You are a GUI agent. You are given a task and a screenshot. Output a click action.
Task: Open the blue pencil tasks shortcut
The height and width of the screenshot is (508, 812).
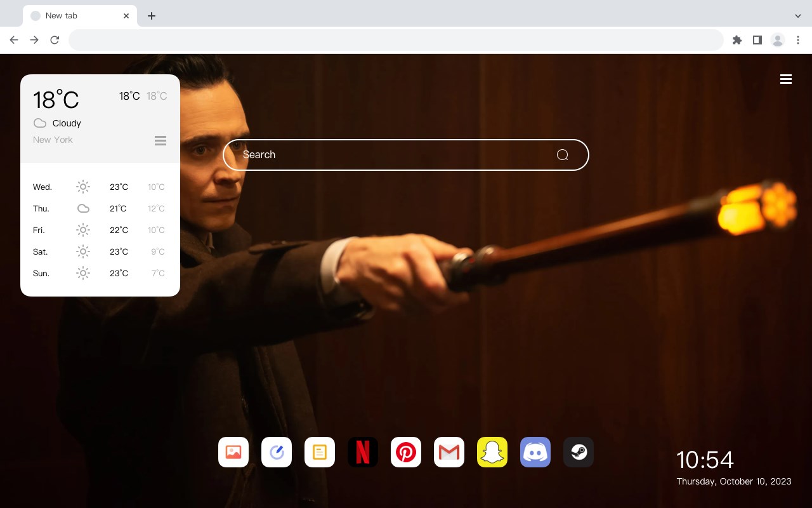coord(277,452)
